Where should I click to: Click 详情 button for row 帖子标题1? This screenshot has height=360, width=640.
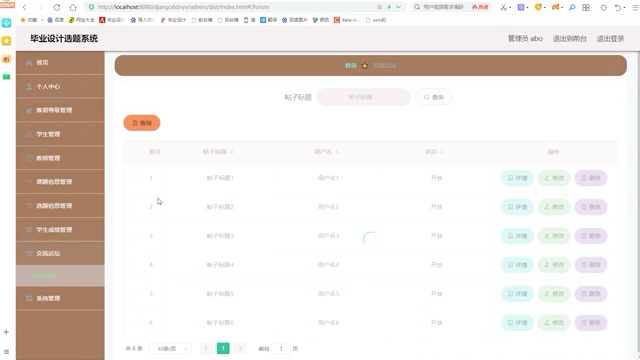point(517,178)
